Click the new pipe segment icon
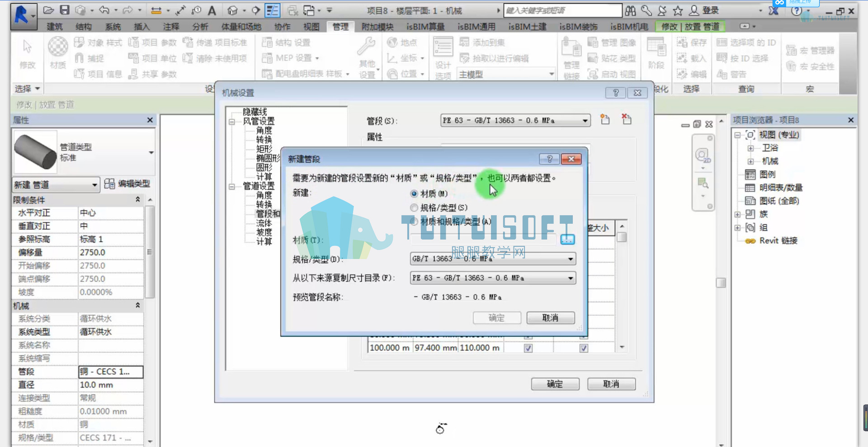The image size is (868, 447). 605,120
